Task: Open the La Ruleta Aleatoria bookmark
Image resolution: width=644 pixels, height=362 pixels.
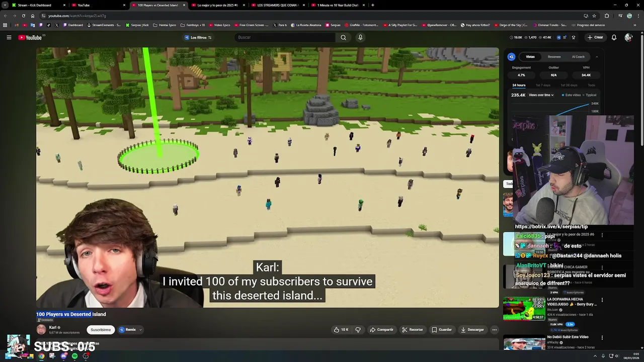Action: tap(307, 25)
